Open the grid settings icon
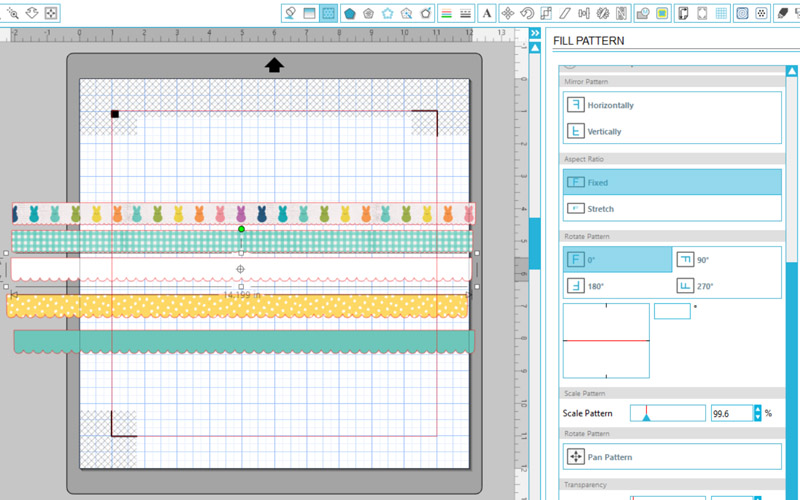Image resolution: width=800 pixels, height=500 pixels. pyautogui.click(x=721, y=13)
